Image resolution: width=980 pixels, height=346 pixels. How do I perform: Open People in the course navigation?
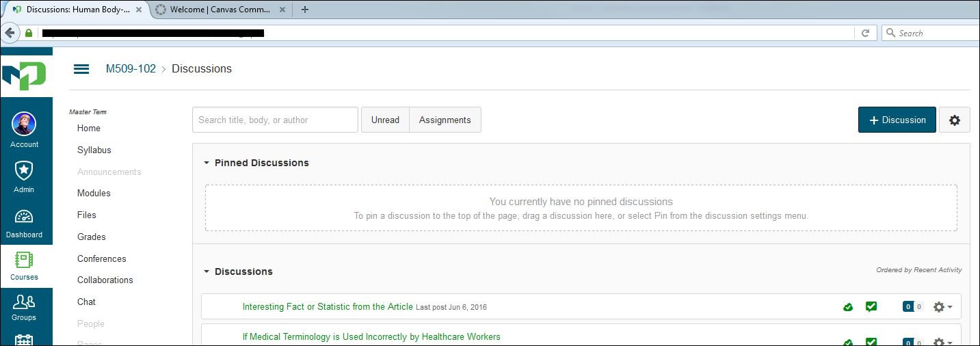tap(91, 323)
